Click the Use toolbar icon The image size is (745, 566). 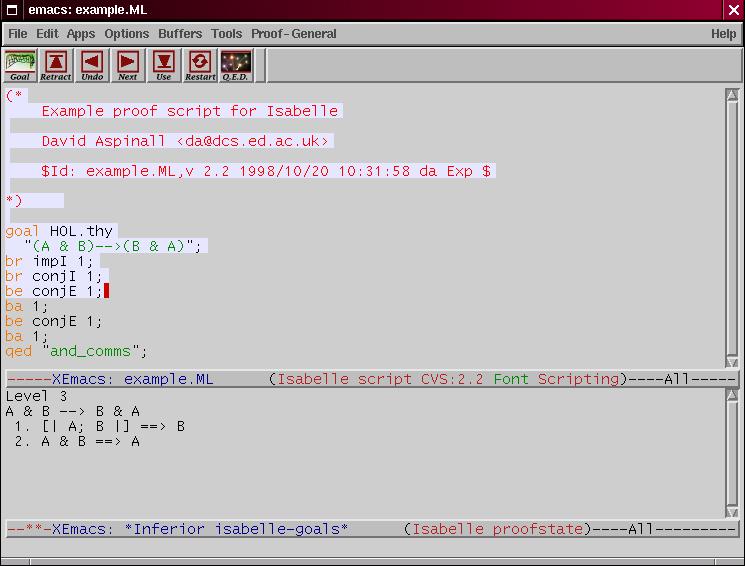click(164, 66)
